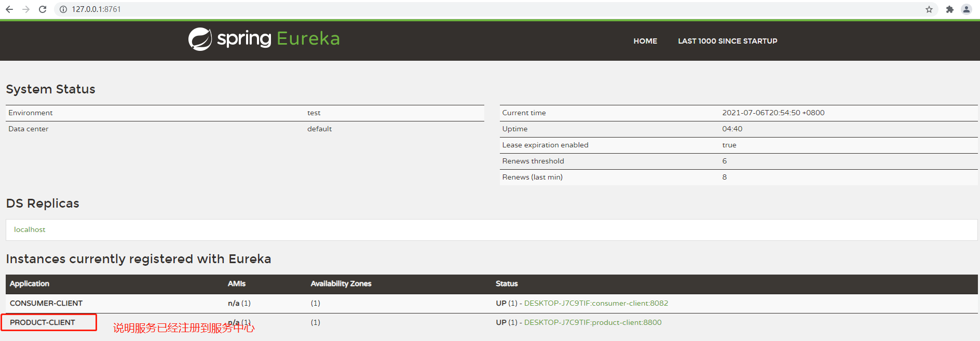The height and width of the screenshot is (341, 980).
Task: Click the AMIs column header
Action: click(x=237, y=283)
